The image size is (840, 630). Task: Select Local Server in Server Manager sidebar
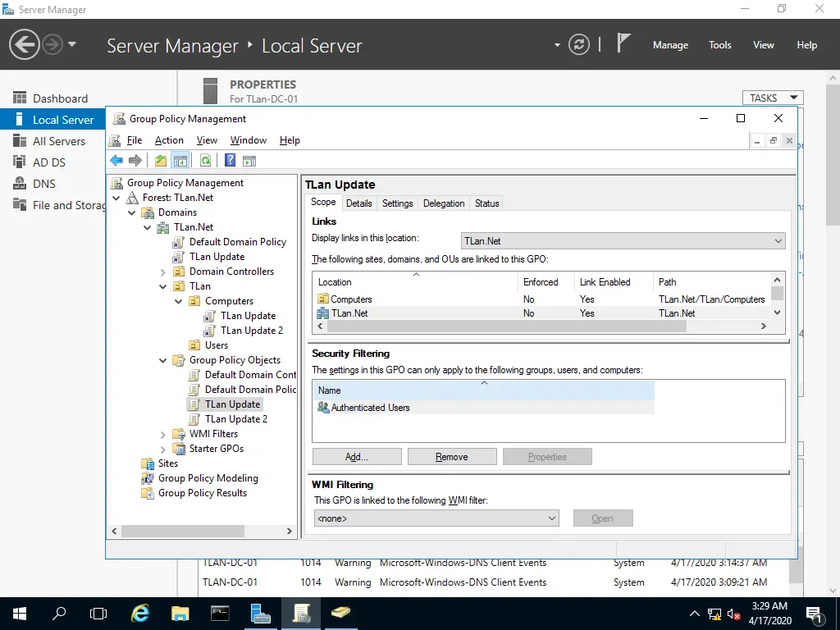52,120
